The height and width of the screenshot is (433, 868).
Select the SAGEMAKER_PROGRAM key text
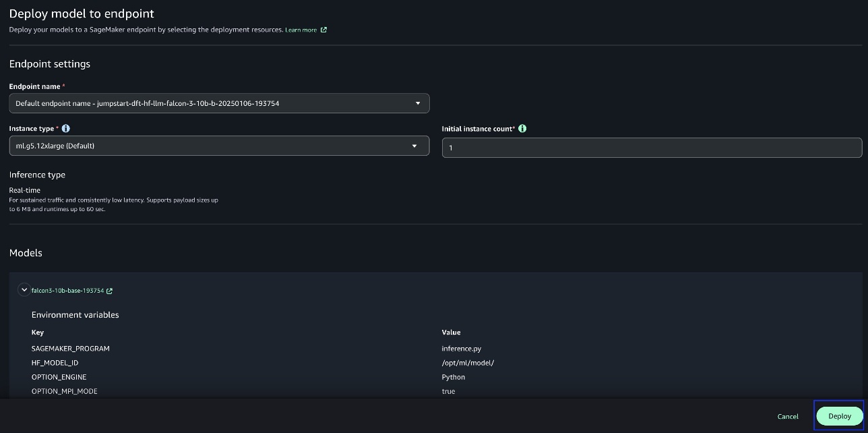[x=70, y=349]
